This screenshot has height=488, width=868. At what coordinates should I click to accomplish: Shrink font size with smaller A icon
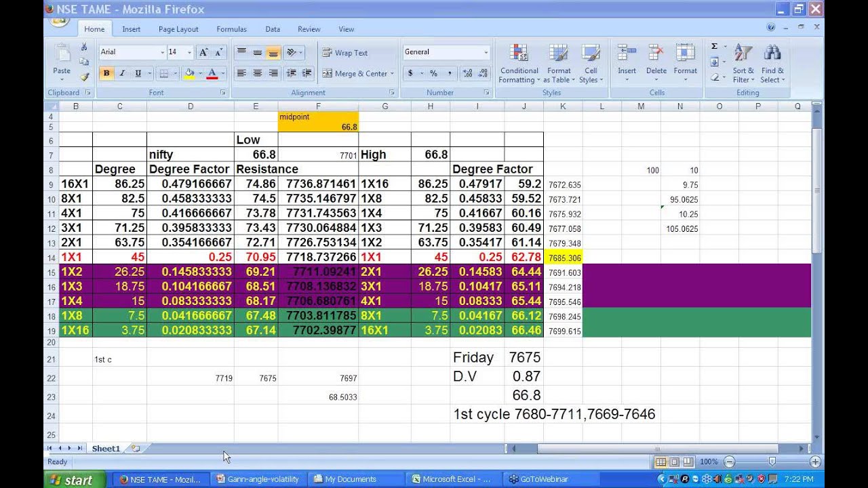tap(218, 52)
